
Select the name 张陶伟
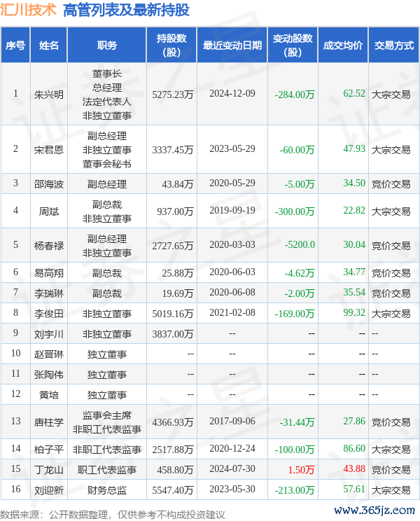(x=49, y=375)
